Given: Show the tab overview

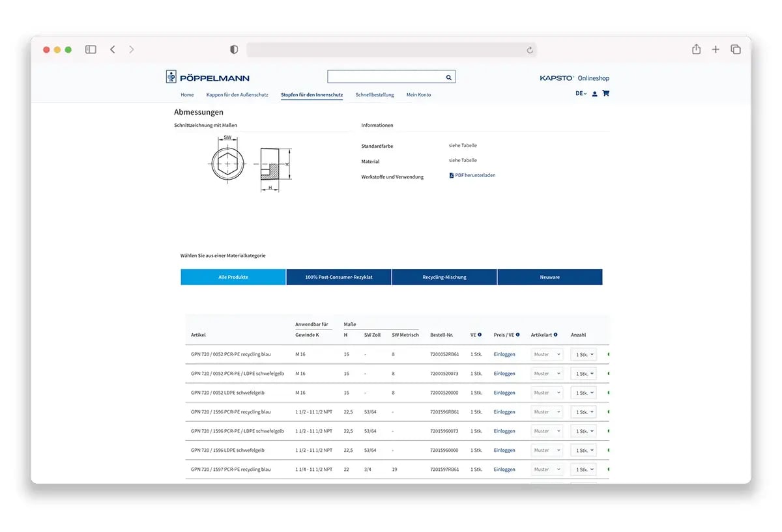Looking at the screenshot, I should pos(736,49).
